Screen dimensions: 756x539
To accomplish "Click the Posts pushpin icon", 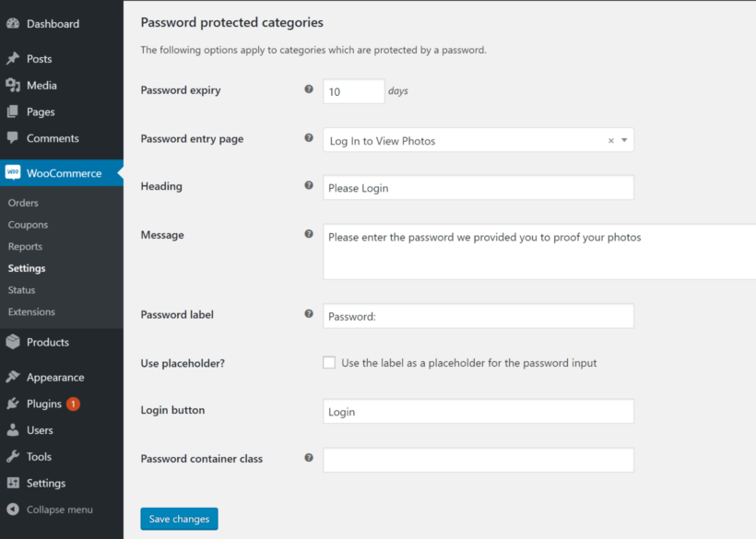I will (x=13, y=58).
